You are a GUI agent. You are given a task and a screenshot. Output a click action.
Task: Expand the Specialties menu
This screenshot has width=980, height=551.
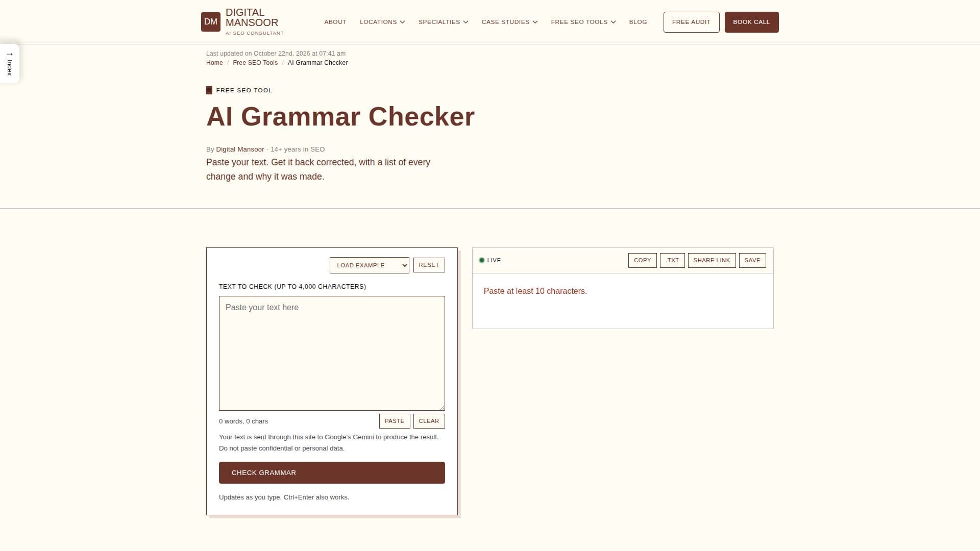click(443, 22)
